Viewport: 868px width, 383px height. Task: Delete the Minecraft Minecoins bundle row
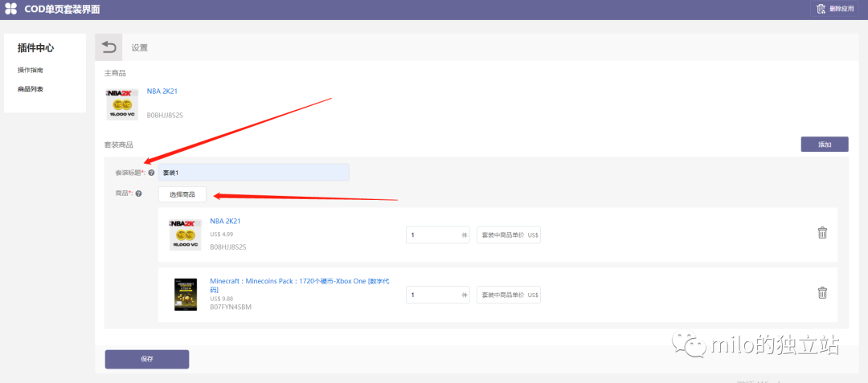click(822, 292)
